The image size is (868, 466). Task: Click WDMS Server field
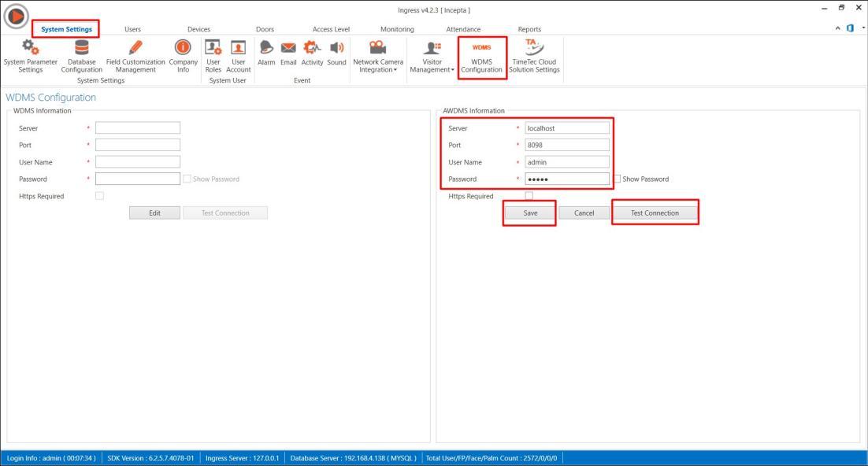click(138, 128)
